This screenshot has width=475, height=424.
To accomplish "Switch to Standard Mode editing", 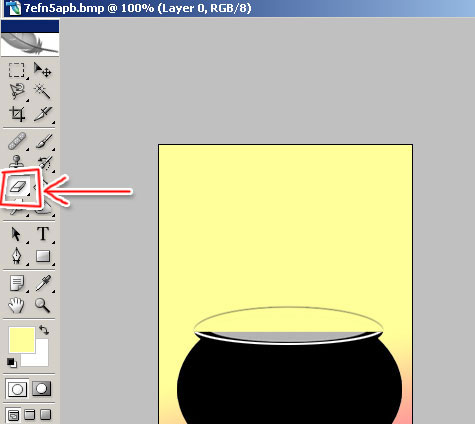I will point(17,389).
